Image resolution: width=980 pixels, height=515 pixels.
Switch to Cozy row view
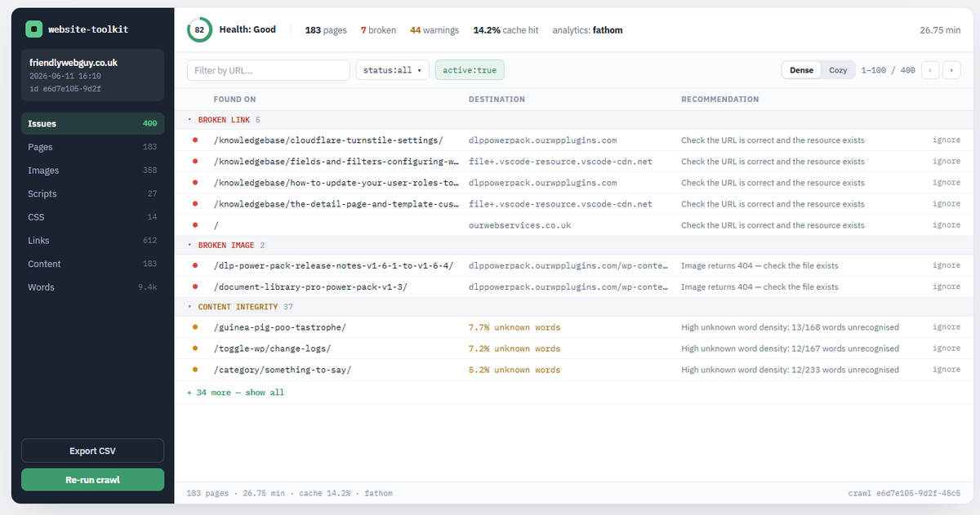click(x=838, y=70)
